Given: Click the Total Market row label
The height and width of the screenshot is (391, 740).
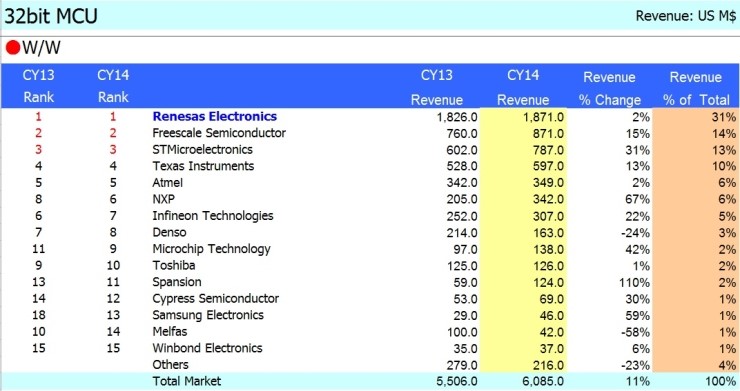Looking at the screenshot, I should 186,381.
